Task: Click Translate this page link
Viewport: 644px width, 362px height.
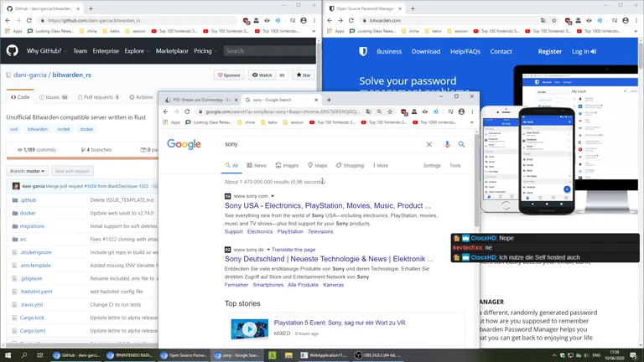Action: [293, 250]
